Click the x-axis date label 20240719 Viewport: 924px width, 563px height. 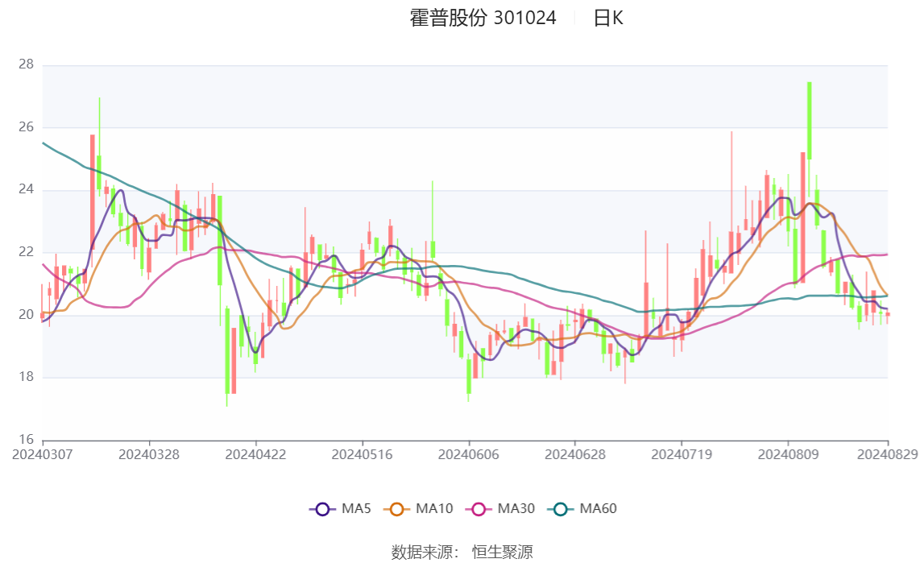pos(682,454)
